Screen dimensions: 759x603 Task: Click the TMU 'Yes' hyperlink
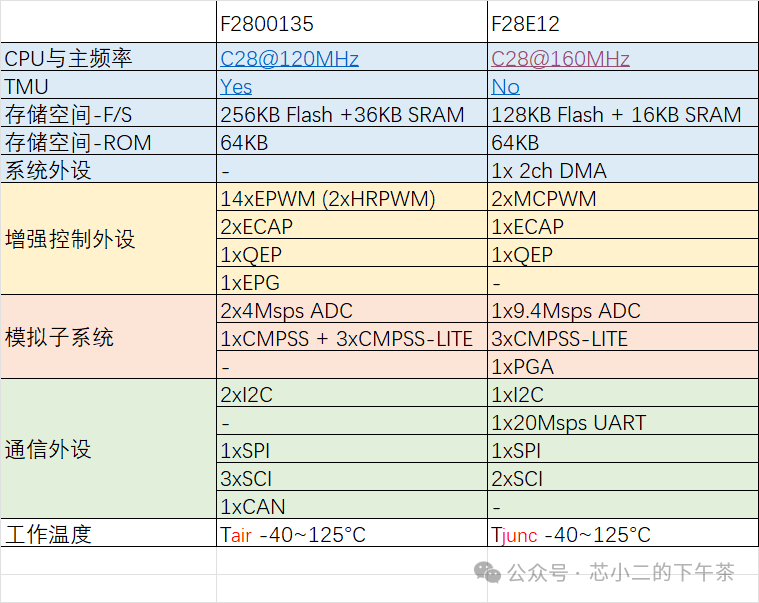pyautogui.click(x=236, y=87)
